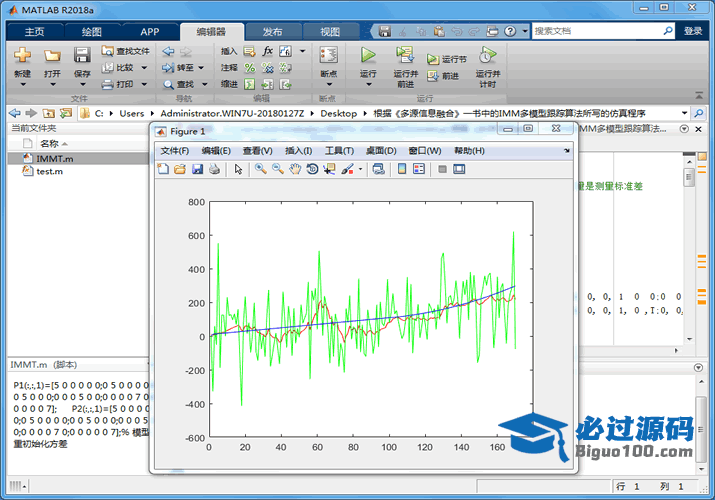Open the Plots (绘图) ribbon tab

(92, 31)
